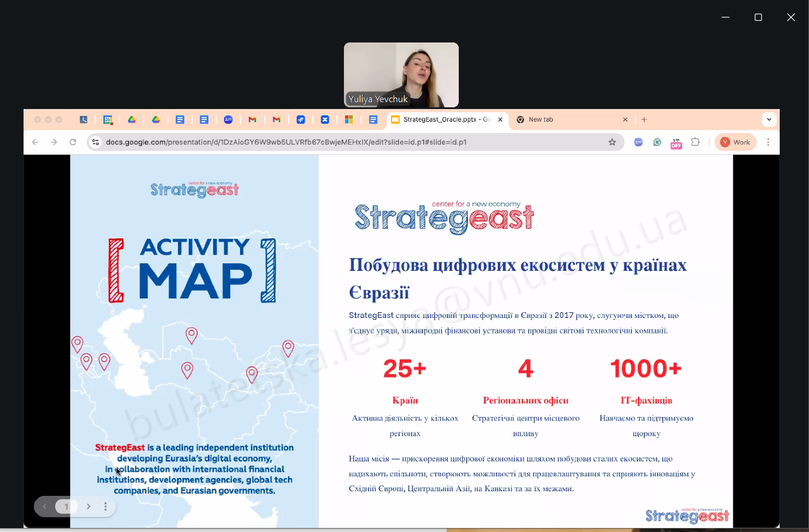Open the Extensions puzzle piece menu

pos(695,142)
